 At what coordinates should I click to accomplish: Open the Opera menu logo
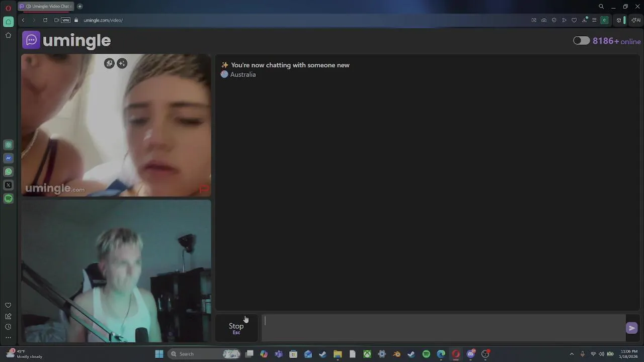[x=8, y=8]
